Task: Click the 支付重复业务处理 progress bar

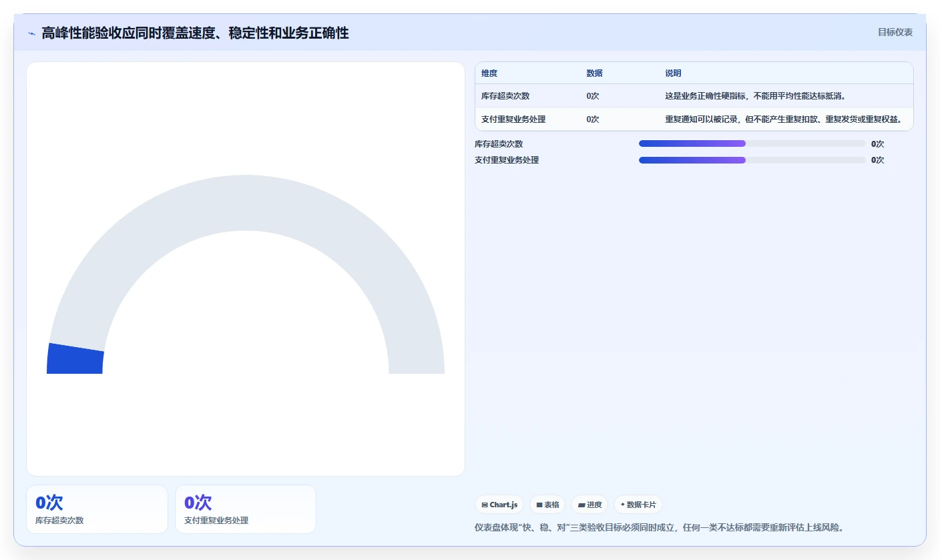Action: [752, 160]
